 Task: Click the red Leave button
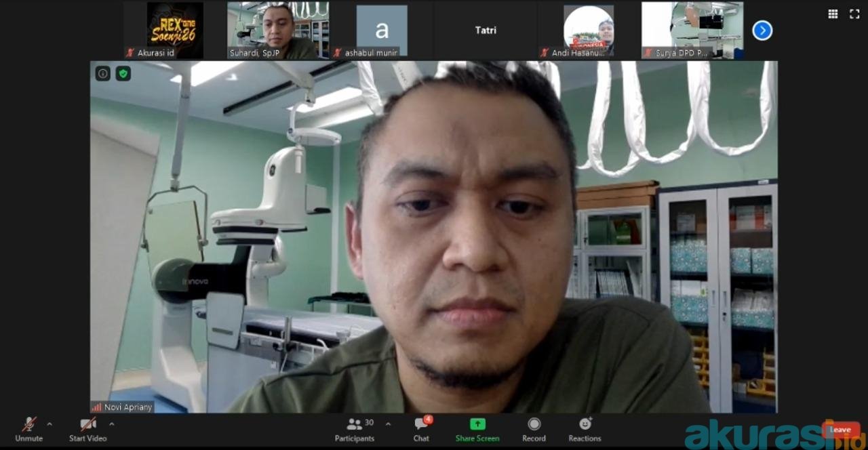(840, 429)
